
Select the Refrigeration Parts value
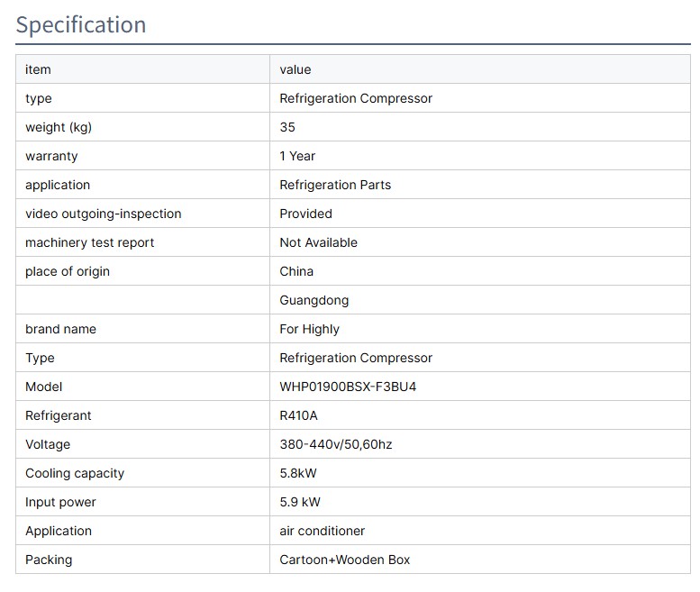[335, 185]
